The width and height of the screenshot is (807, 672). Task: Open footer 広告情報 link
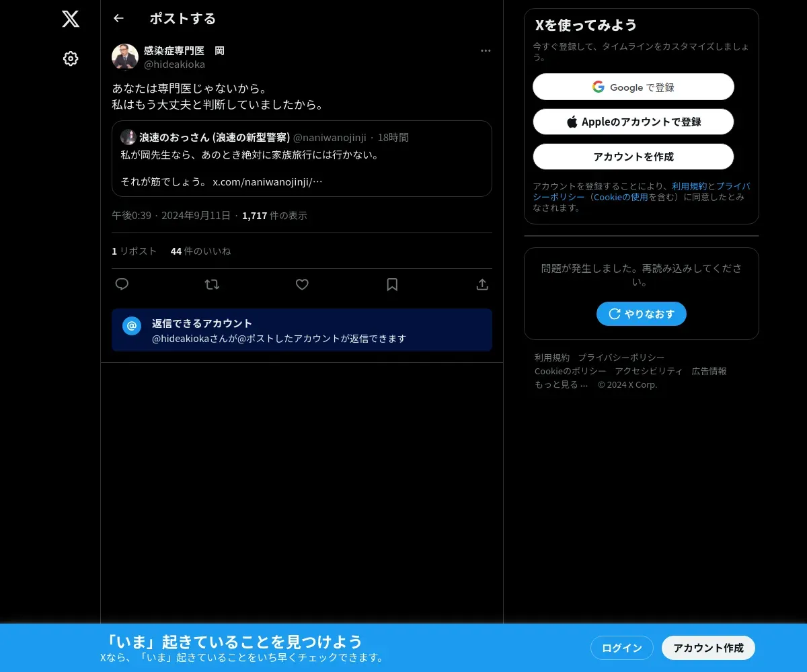tap(709, 371)
